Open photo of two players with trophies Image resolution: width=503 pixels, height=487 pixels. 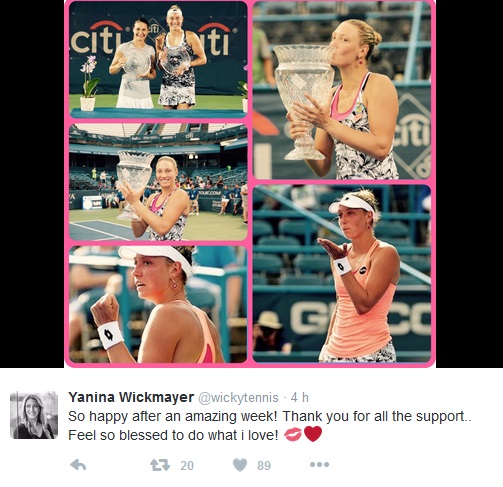(158, 60)
